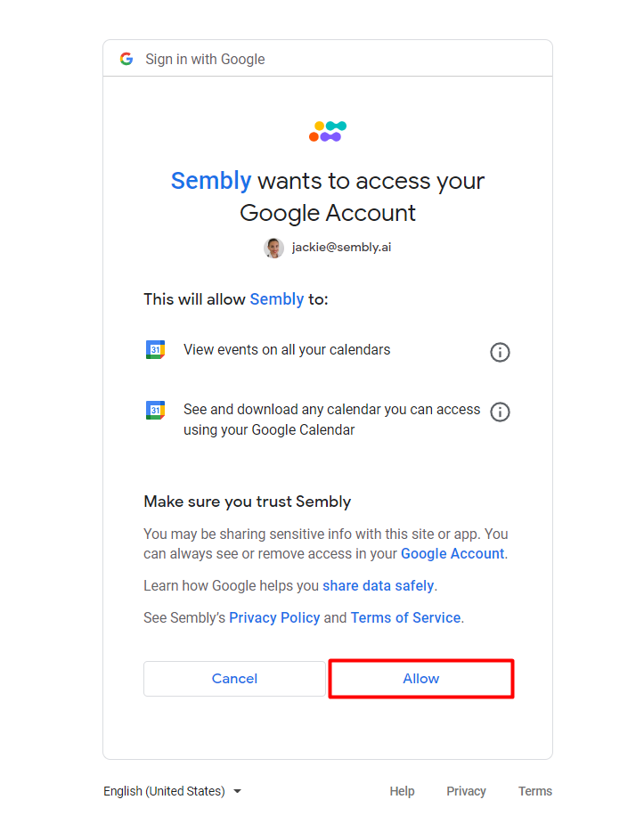Follow the share data safely link
The height and width of the screenshot is (816, 644).
point(379,586)
